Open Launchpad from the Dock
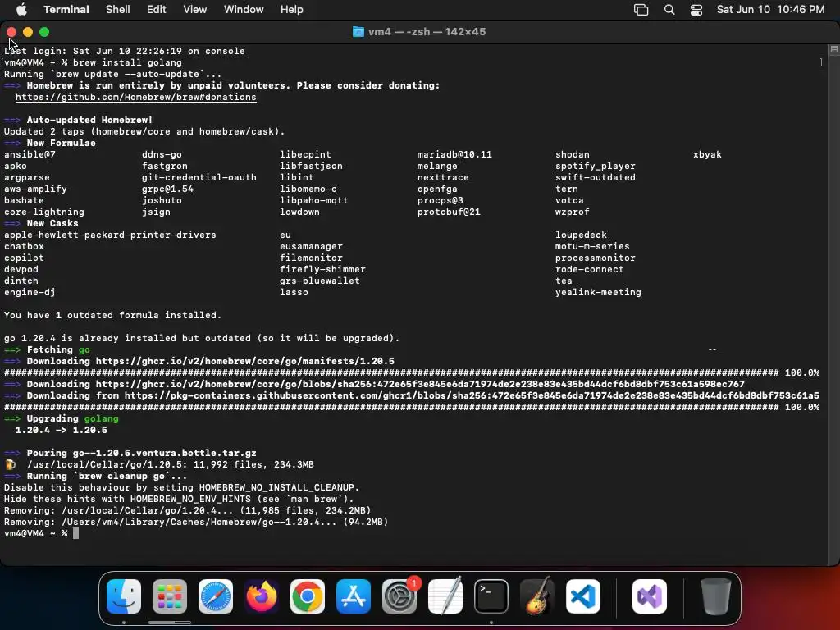The width and height of the screenshot is (840, 630). point(170,596)
